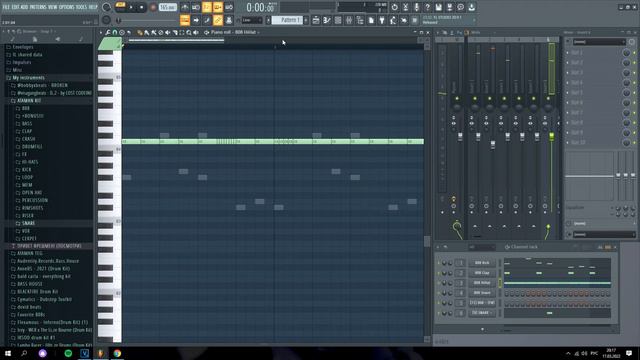This screenshot has width=640, height=360.
Task: Collapse the My instruments folder
Action: coord(28,78)
